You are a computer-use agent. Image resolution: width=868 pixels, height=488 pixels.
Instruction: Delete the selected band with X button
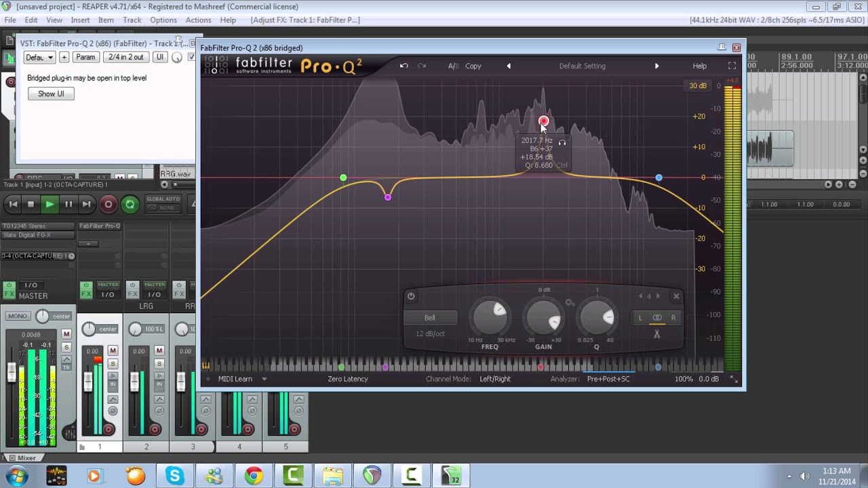tap(676, 296)
